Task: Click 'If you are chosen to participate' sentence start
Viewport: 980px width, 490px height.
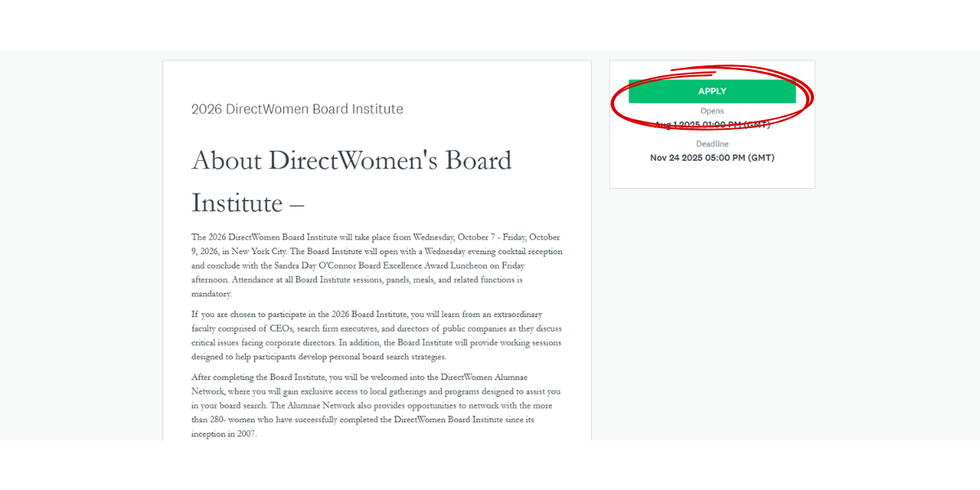Action: [256, 314]
